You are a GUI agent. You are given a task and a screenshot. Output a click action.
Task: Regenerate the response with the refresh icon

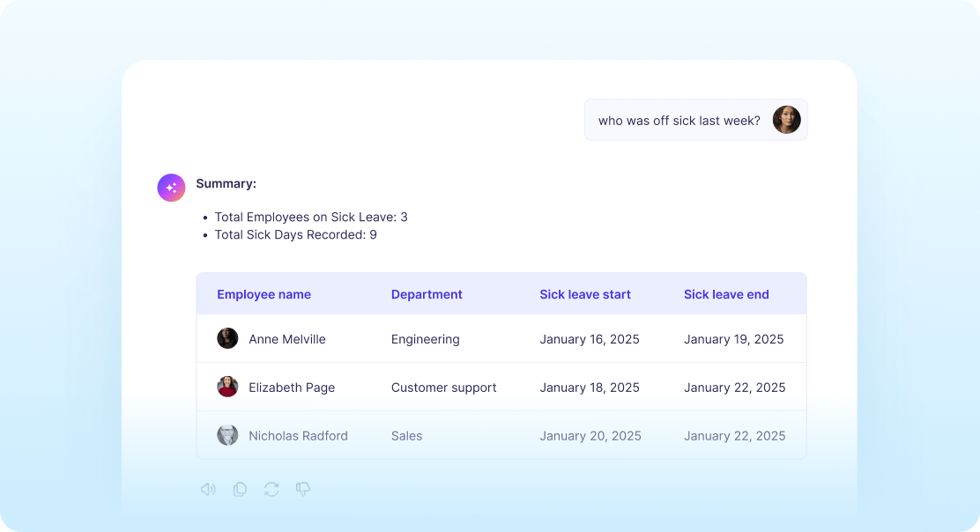271,489
